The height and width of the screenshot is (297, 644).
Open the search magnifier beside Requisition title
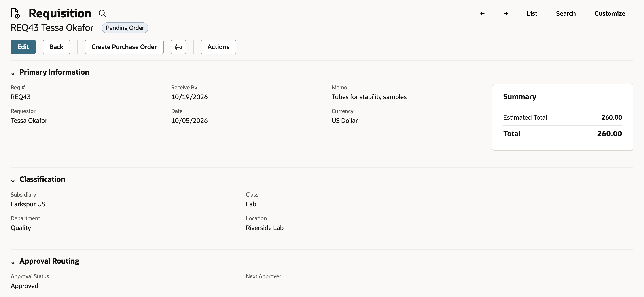coord(102,13)
